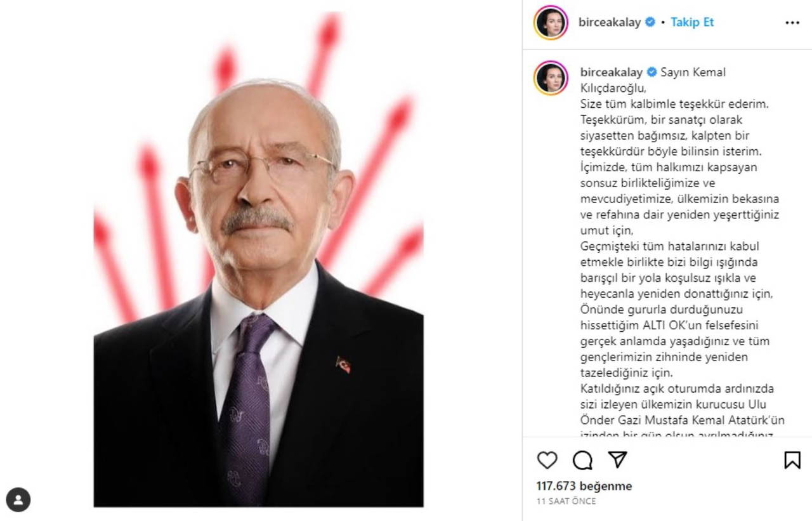
Task: Click the Sayın Kemal Kılıçdaroğlu caption greeting
Action: (x=653, y=80)
